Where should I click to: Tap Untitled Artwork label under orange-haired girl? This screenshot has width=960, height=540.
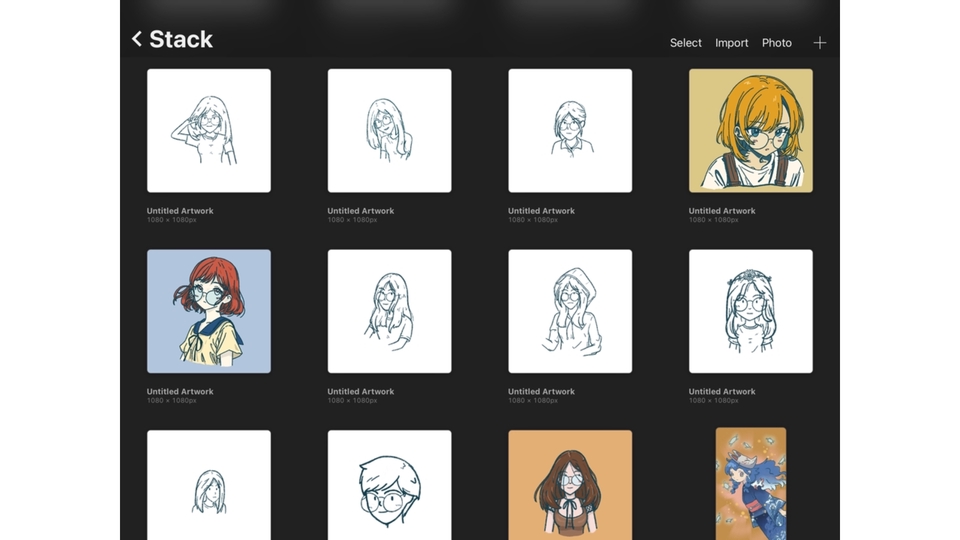click(722, 211)
